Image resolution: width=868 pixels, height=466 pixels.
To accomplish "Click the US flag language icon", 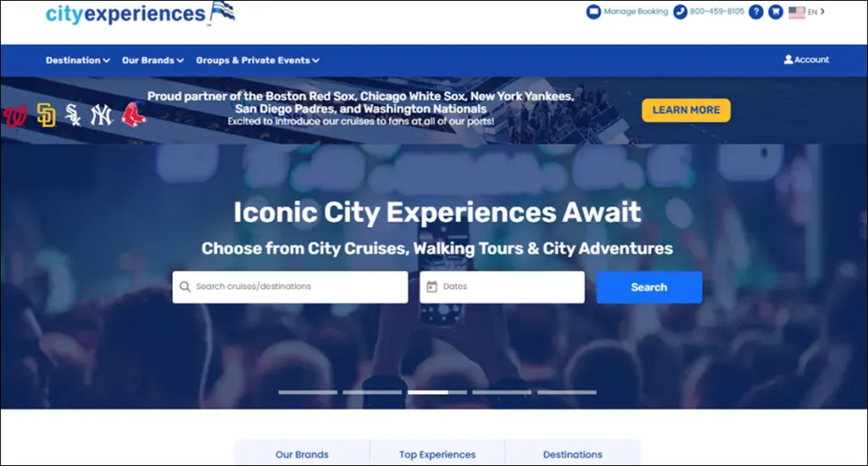I will (797, 12).
